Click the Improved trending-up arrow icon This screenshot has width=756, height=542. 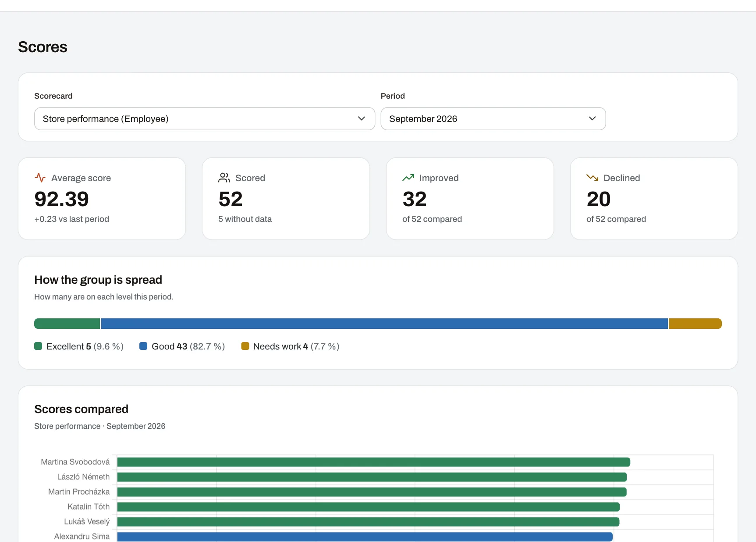(408, 178)
